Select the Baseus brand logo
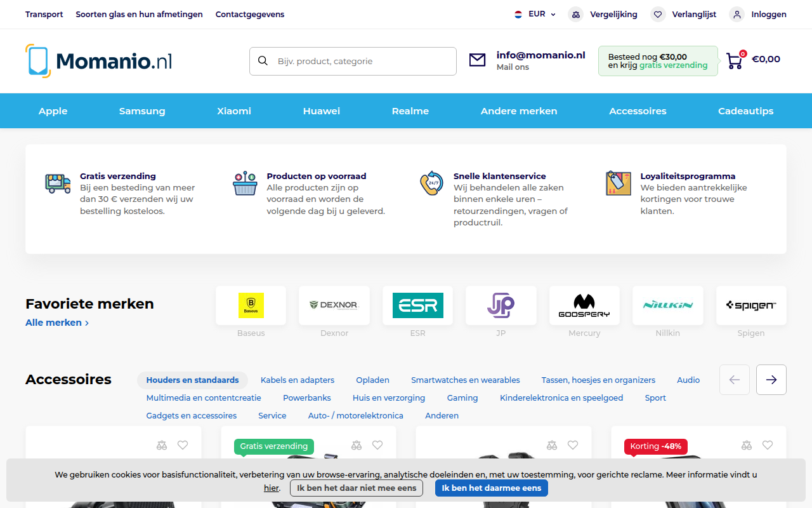Viewport: 812px width, 508px height. 251,305
